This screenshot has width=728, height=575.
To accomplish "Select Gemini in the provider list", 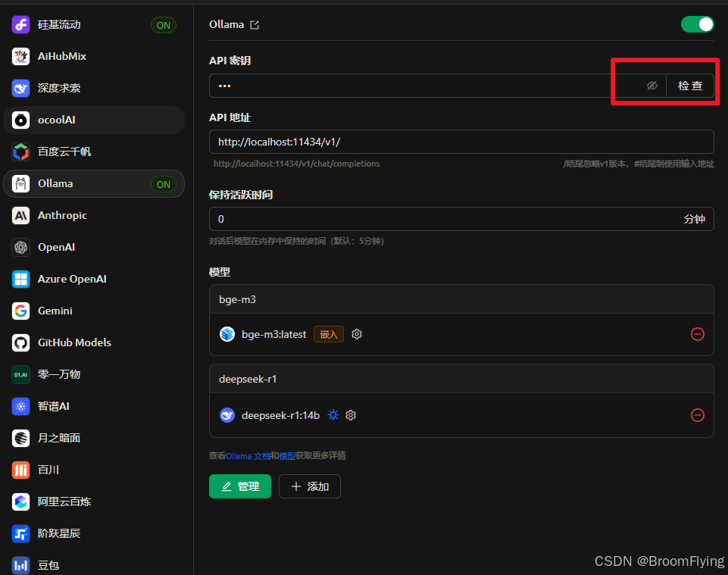I will pos(94,311).
